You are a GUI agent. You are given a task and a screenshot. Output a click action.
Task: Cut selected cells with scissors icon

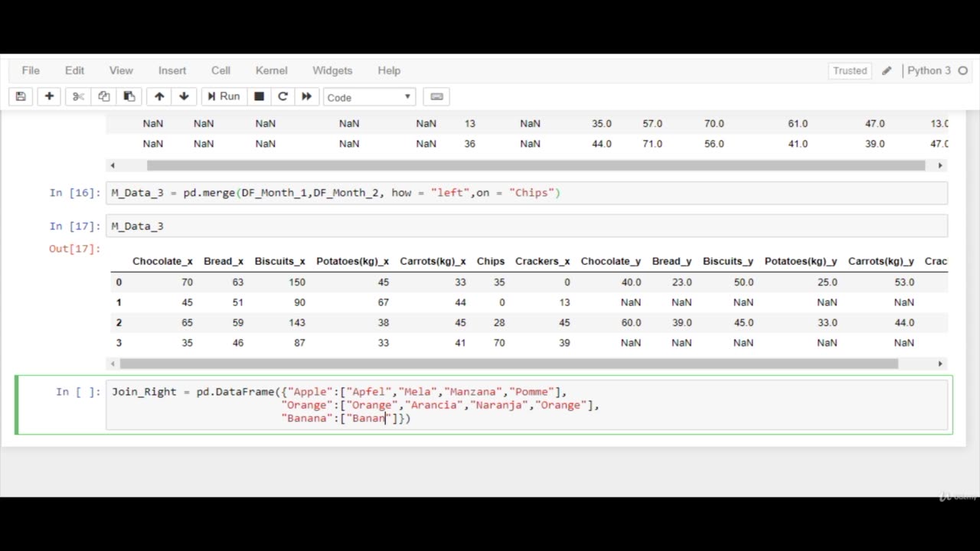click(78, 96)
